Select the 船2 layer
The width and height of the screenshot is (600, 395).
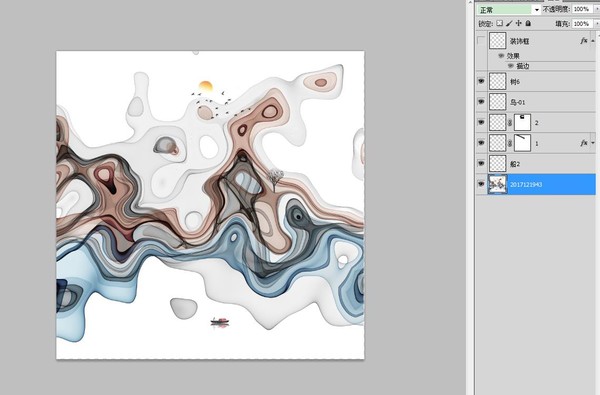(x=536, y=164)
